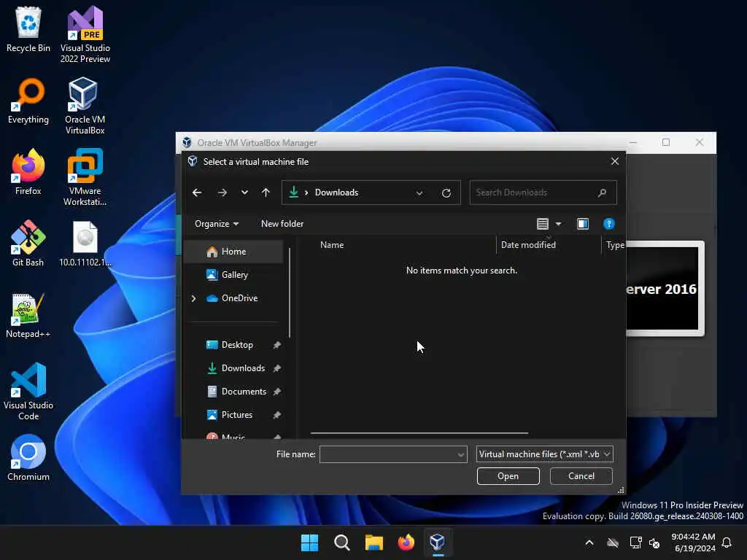
Task: Click the horizontal scrollbar in file list
Action: click(x=419, y=433)
